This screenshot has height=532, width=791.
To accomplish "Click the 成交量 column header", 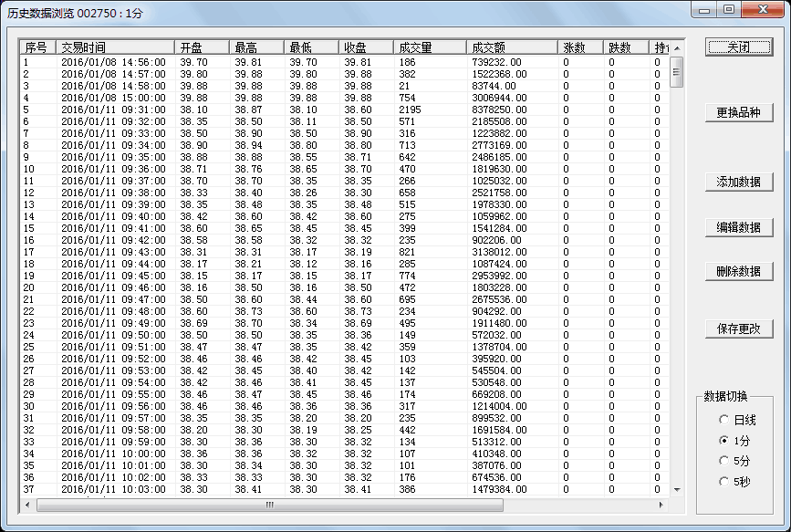I will point(429,47).
